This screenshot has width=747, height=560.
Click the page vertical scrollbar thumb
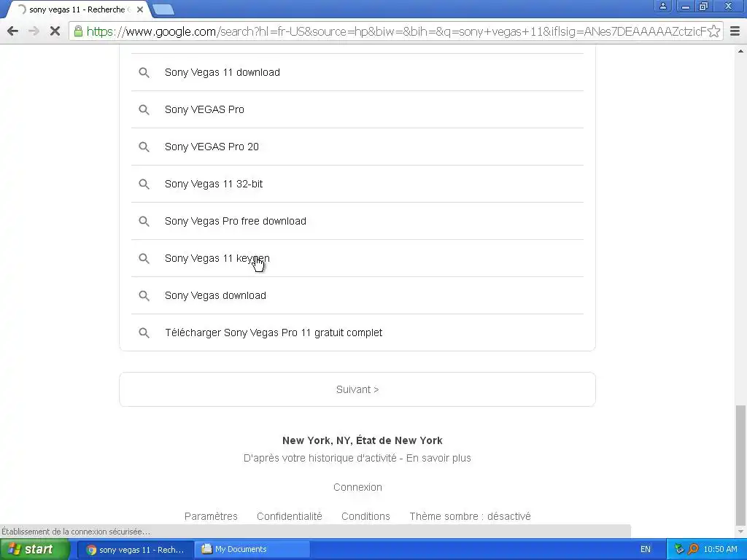coord(740,464)
